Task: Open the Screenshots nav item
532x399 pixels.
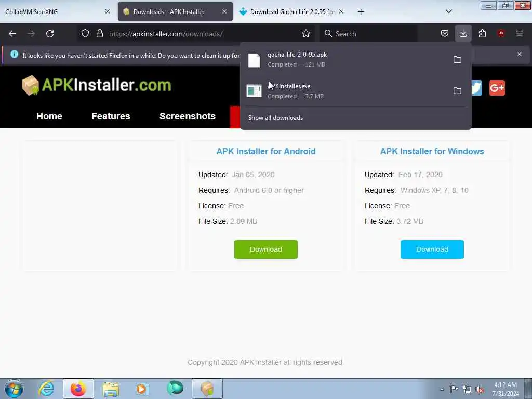Action: click(x=187, y=116)
